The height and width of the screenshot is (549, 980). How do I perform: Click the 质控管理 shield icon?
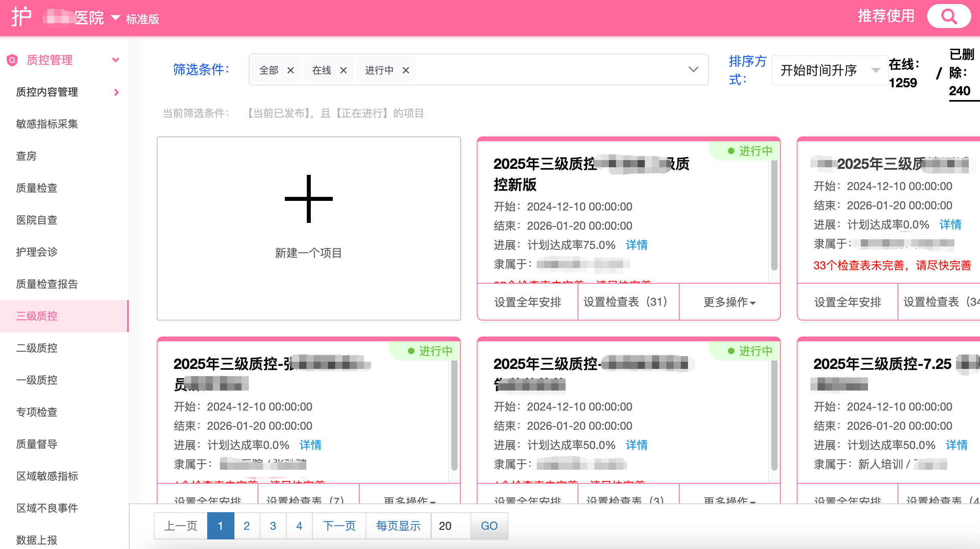pos(12,60)
